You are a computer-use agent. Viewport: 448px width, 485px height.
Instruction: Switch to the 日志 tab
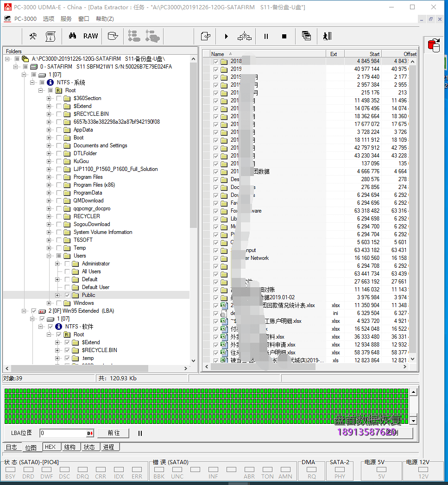(12, 447)
